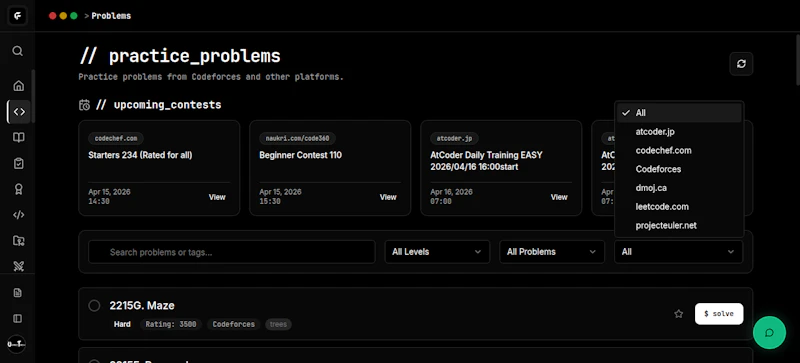Click the Starters 234 (Rated for all) title
The image size is (800, 363).
[x=140, y=155]
